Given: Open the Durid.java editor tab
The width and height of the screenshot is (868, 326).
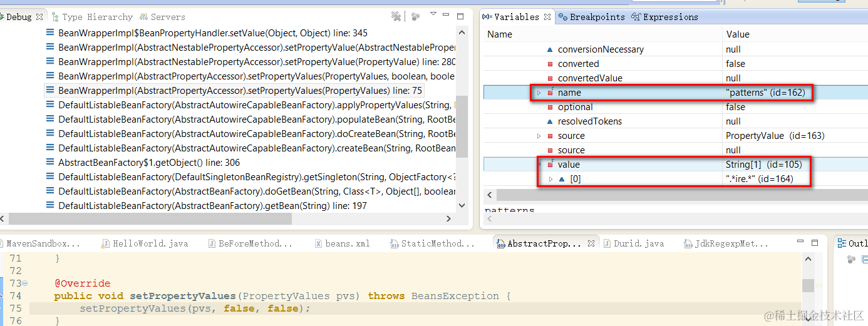Looking at the screenshot, I should [x=634, y=243].
